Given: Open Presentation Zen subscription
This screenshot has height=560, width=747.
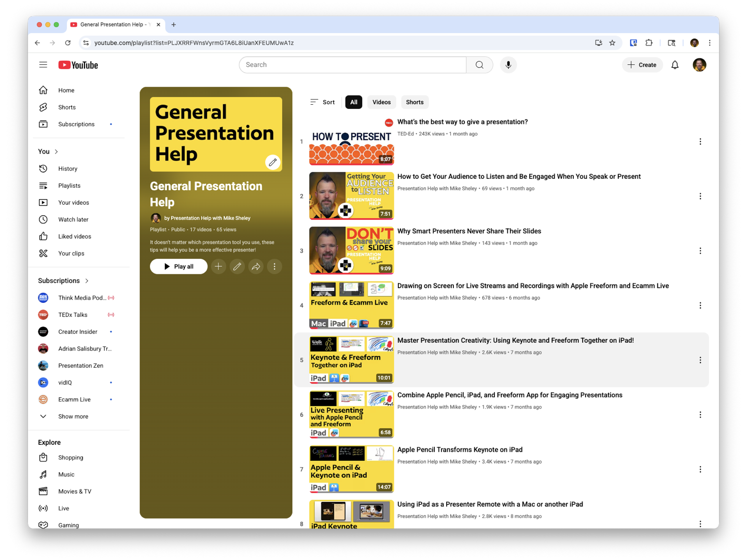Looking at the screenshot, I should coord(79,366).
